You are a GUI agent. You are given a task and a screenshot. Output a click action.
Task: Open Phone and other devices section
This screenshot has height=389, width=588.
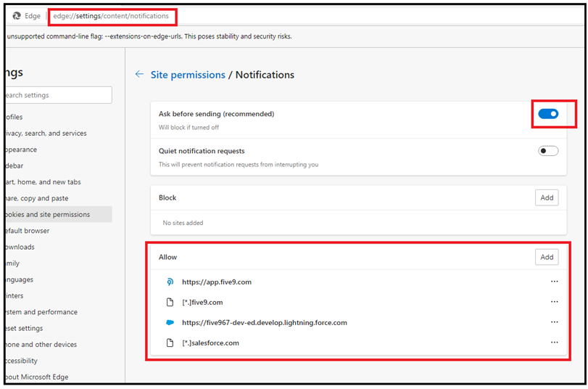click(59, 344)
